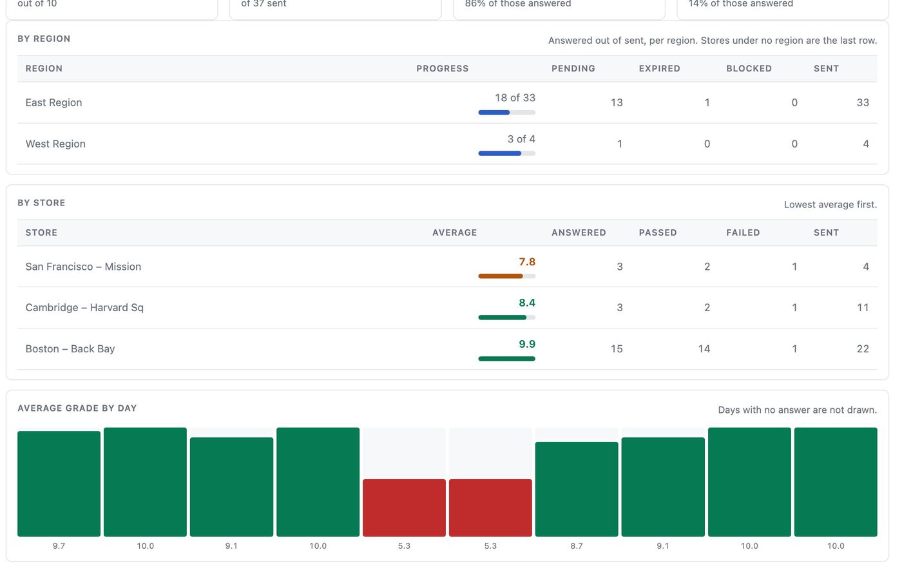Click "Days with no answer are not drawn."
The width and height of the screenshot is (902, 588).
point(798,410)
